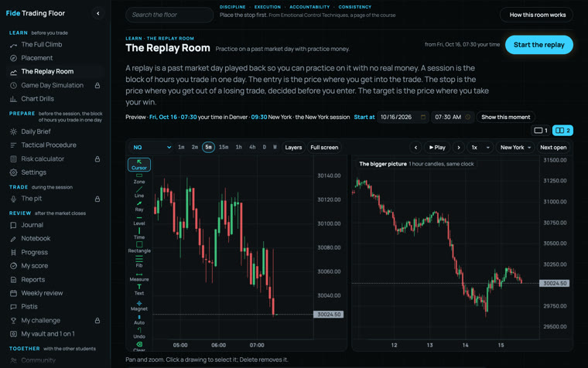Click the Risk calculator lock icon

coord(97,159)
